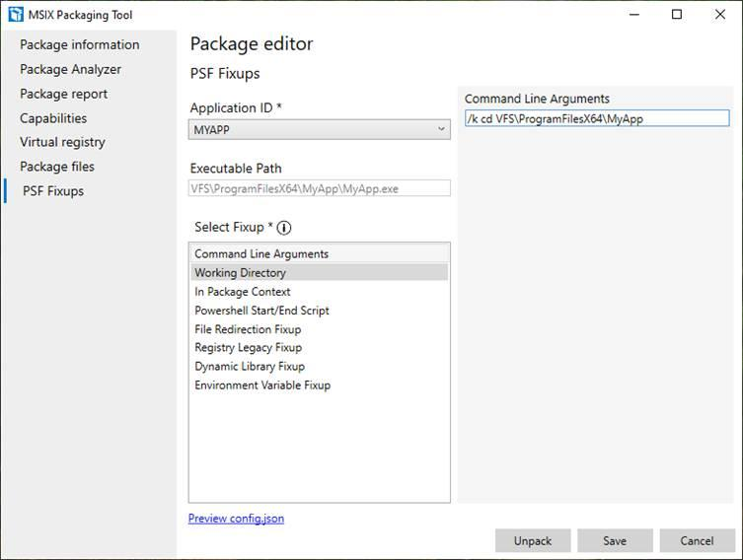Click the Executable Path field

coord(320,188)
